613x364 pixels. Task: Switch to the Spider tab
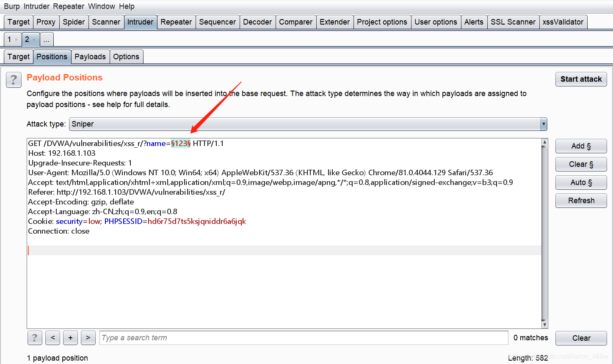pos(74,22)
